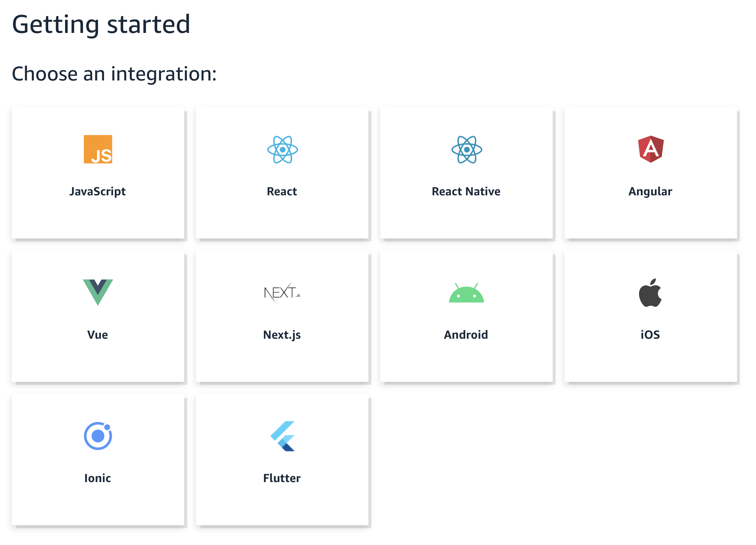Select the React text label

tap(282, 191)
